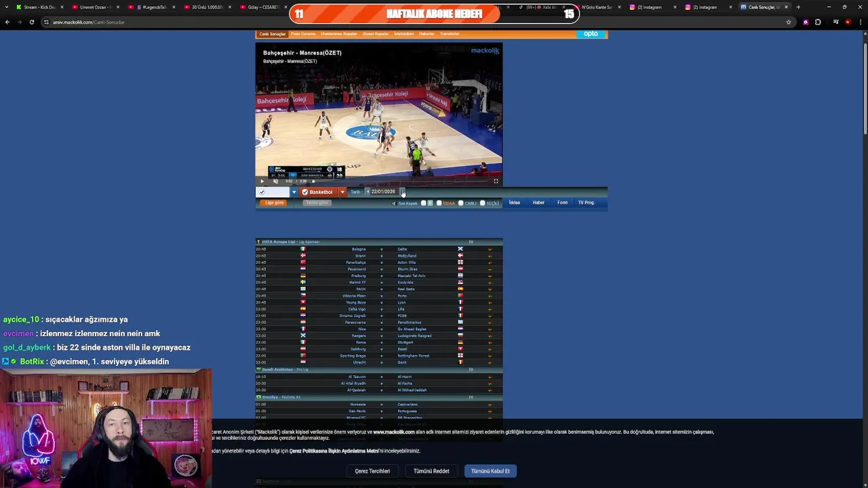Select Lige göre sorting
Screen dimensions: 868x488
click(x=275, y=203)
